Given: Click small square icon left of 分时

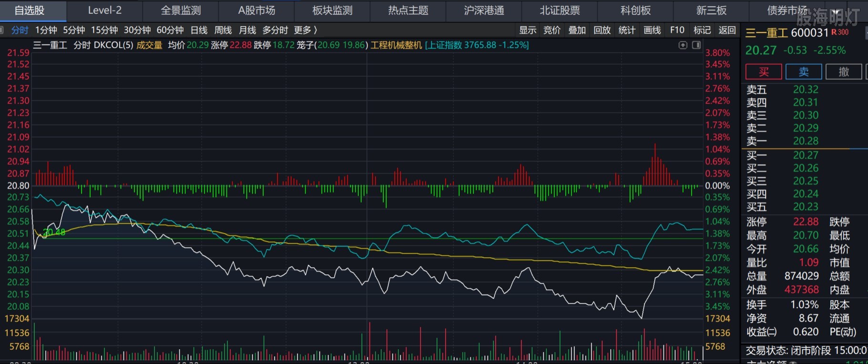Looking at the screenshot, I should click(x=2, y=30).
